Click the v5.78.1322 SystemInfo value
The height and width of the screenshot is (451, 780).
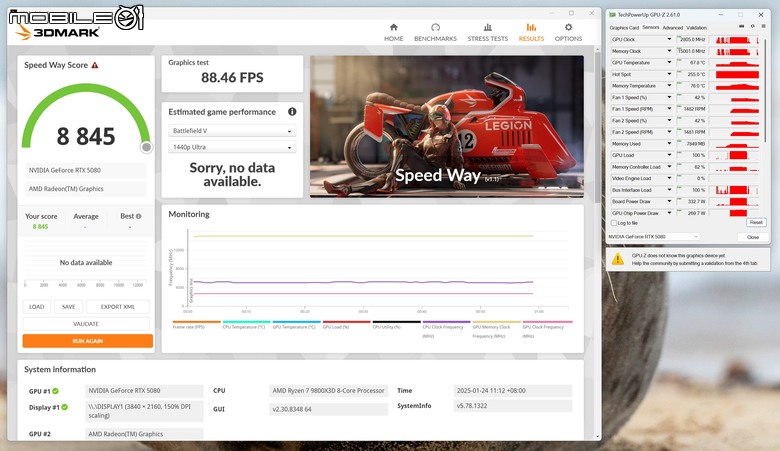(513, 406)
